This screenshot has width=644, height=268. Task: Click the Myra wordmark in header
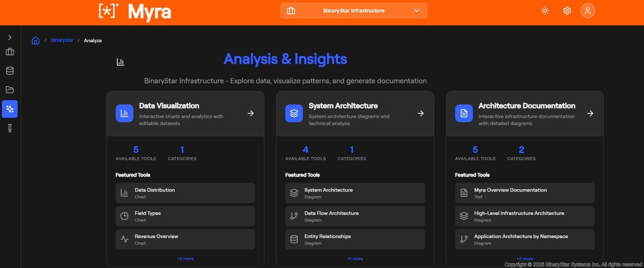[150, 12]
